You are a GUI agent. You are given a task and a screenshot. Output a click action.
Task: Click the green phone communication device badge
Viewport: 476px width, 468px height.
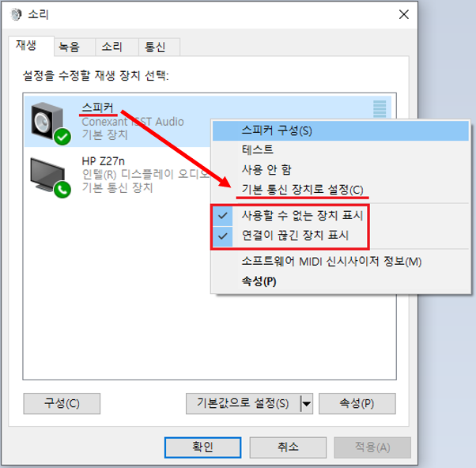tap(62, 190)
